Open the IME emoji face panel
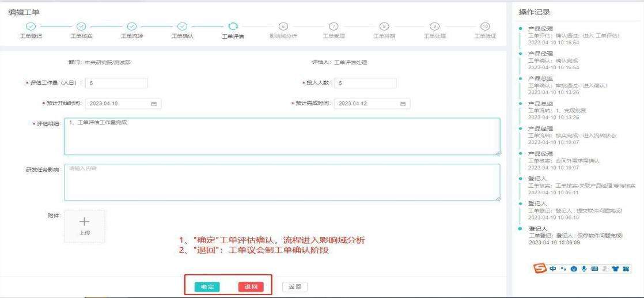Image resolution: width=644 pixels, height=298 pixels. pyautogui.click(x=573, y=269)
